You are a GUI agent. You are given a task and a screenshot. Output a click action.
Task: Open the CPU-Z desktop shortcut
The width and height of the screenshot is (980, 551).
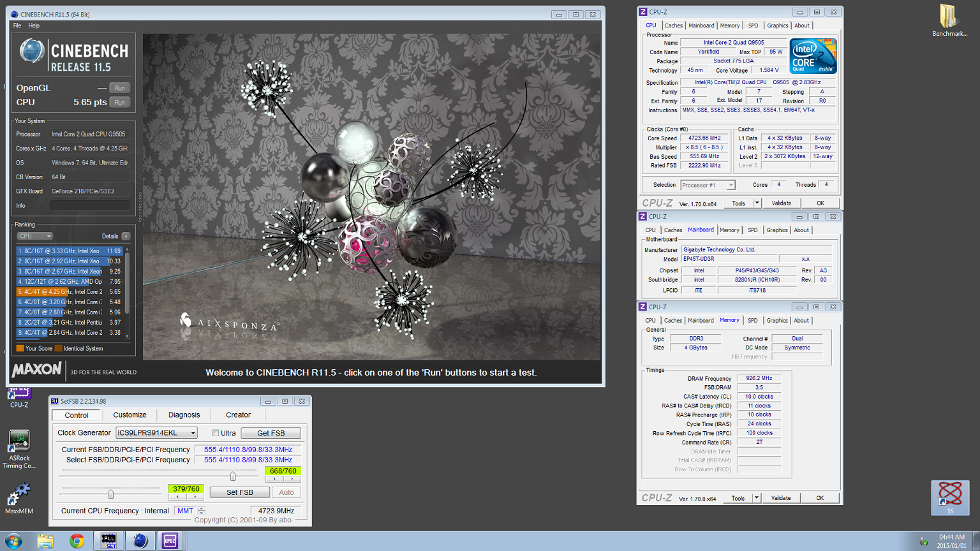pyautogui.click(x=19, y=397)
